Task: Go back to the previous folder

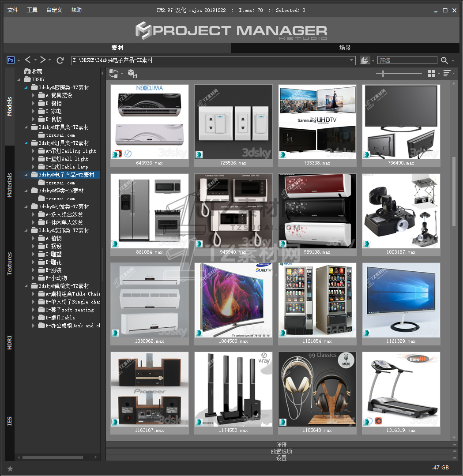Action: pyautogui.click(x=28, y=60)
